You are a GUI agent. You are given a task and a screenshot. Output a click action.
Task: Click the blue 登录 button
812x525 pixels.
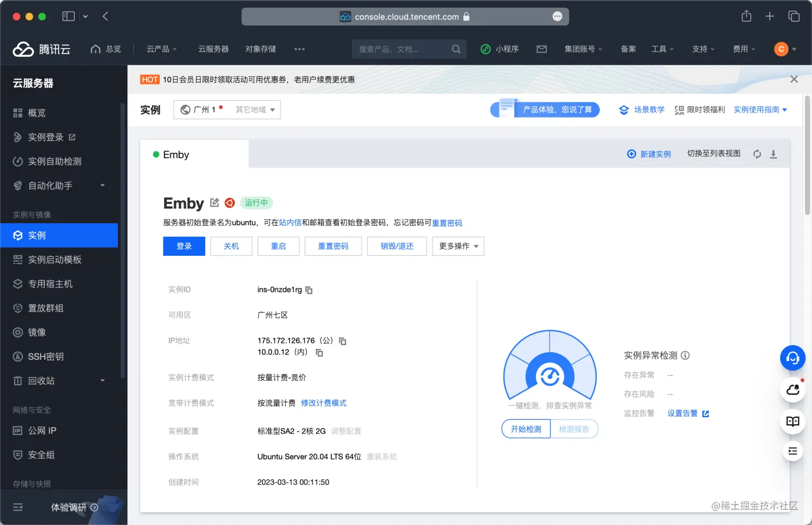coord(184,246)
